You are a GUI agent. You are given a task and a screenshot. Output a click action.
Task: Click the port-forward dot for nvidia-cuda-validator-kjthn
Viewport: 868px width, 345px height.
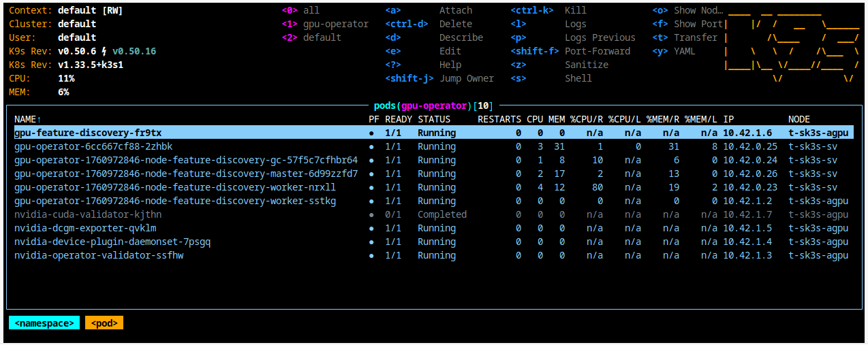371,214
